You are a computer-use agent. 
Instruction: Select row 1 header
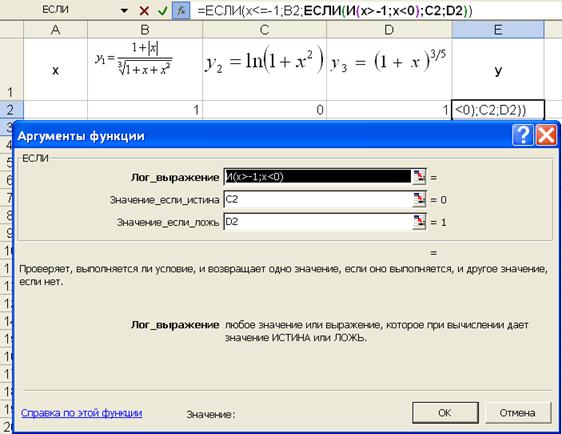pyautogui.click(x=11, y=69)
